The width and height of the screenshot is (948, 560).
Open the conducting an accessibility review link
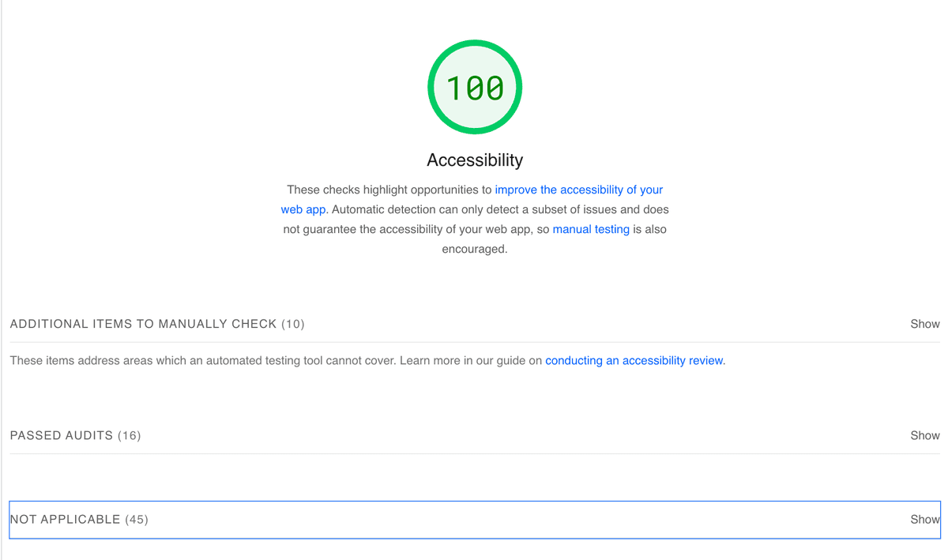[x=634, y=360]
